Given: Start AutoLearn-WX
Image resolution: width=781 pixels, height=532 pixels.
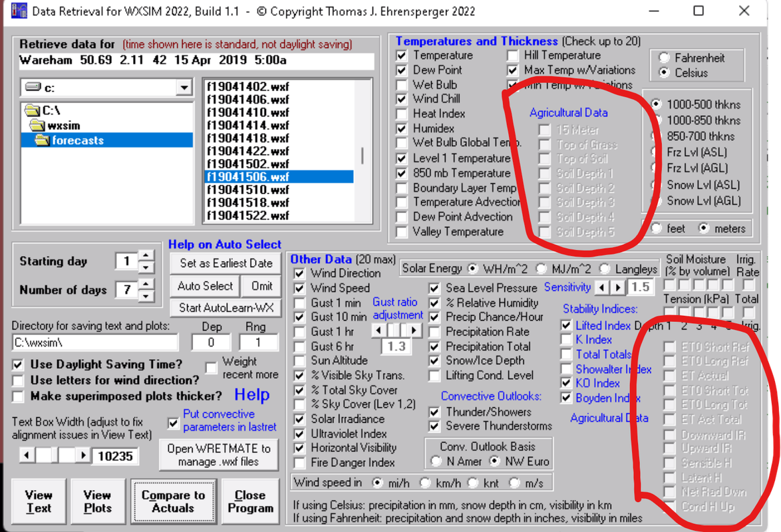Looking at the screenshot, I should click(226, 308).
